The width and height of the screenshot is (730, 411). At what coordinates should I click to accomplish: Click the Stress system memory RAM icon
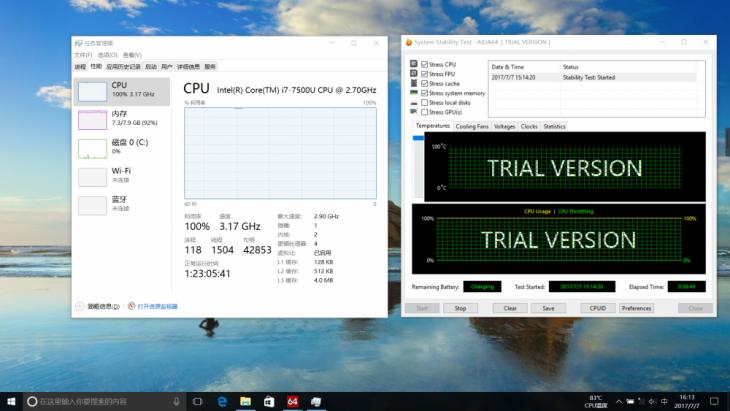click(413, 93)
